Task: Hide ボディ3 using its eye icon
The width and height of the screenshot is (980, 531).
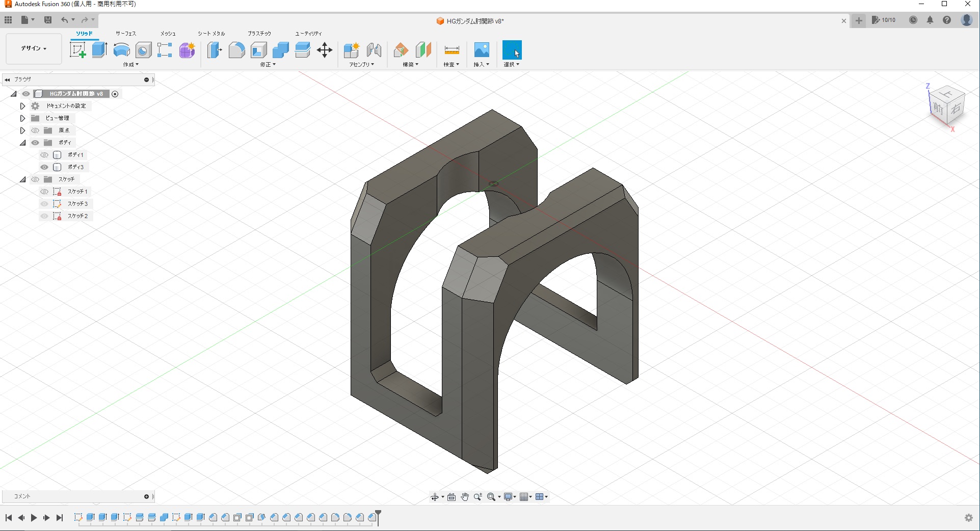Action: [44, 167]
